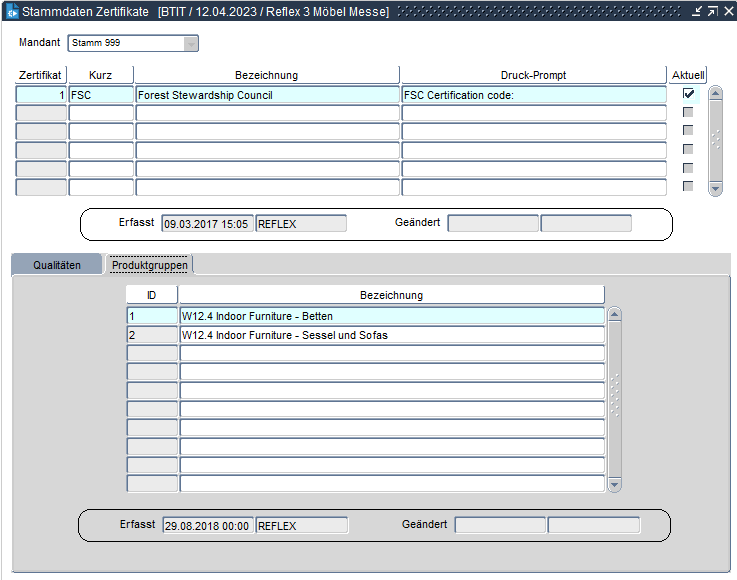Image resolution: width=737 pixels, height=580 pixels.
Task: Close the Stammdaten Zertifikate window
Action: pos(727,11)
